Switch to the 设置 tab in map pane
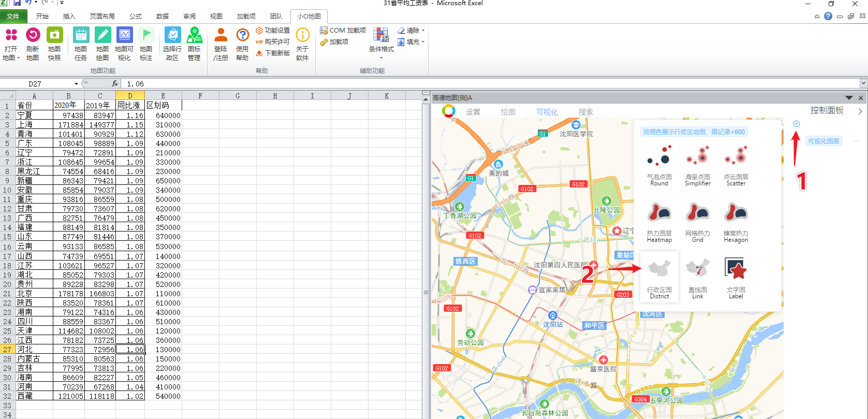Image resolution: width=868 pixels, height=419 pixels. pyautogui.click(x=473, y=112)
